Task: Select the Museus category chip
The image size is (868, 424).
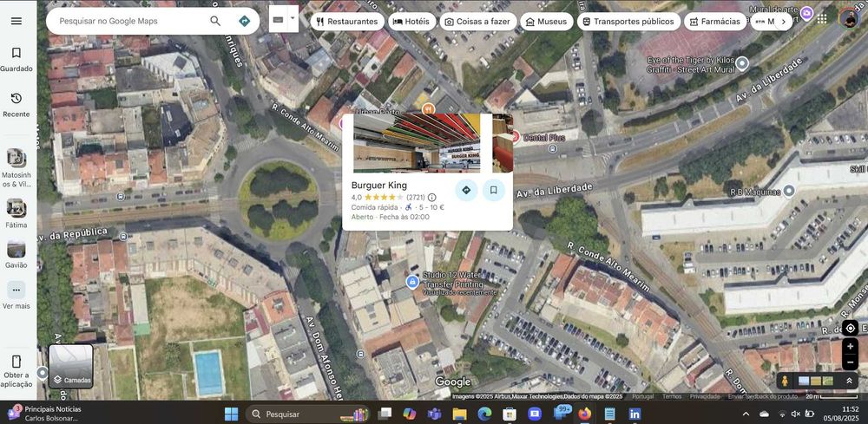Action: pyautogui.click(x=546, y=22)
